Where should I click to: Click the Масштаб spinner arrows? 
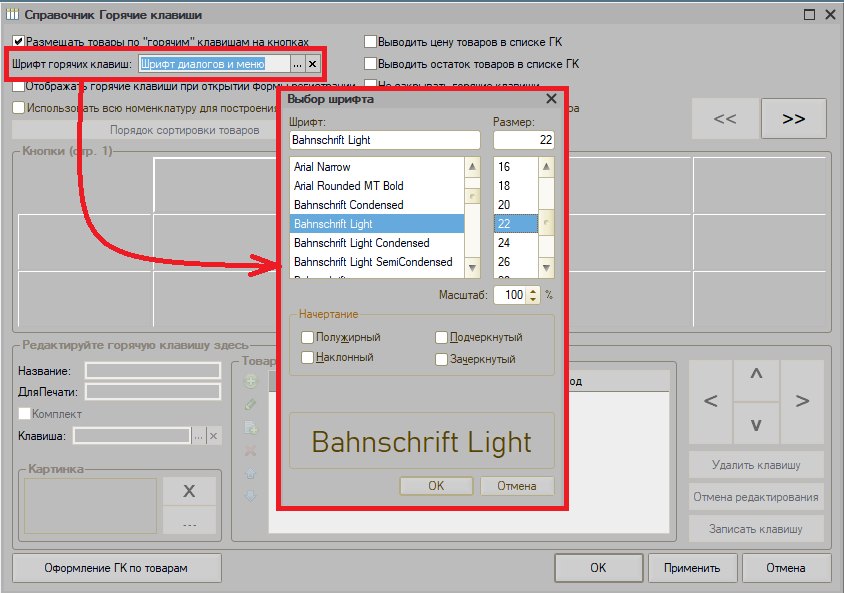tap(533, 295)
